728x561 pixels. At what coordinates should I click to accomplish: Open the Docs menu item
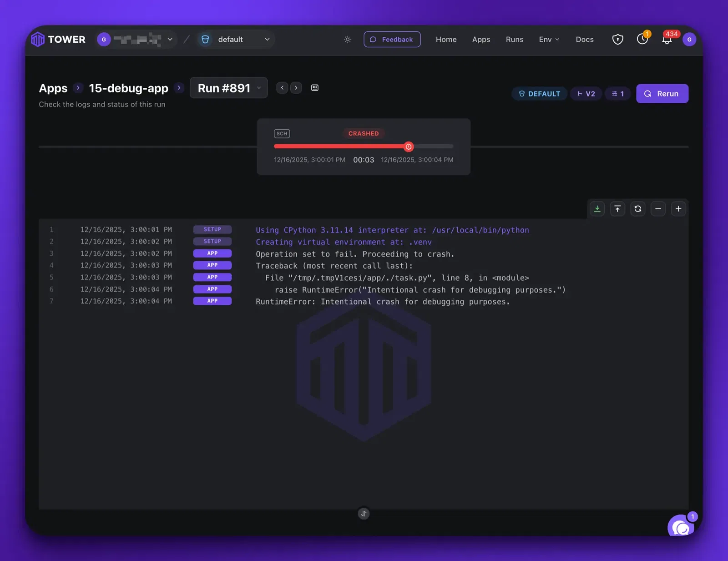(584, 40)
